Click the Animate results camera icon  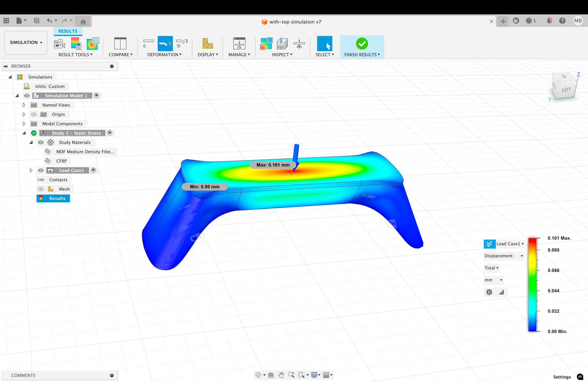[x=59, y=44]
